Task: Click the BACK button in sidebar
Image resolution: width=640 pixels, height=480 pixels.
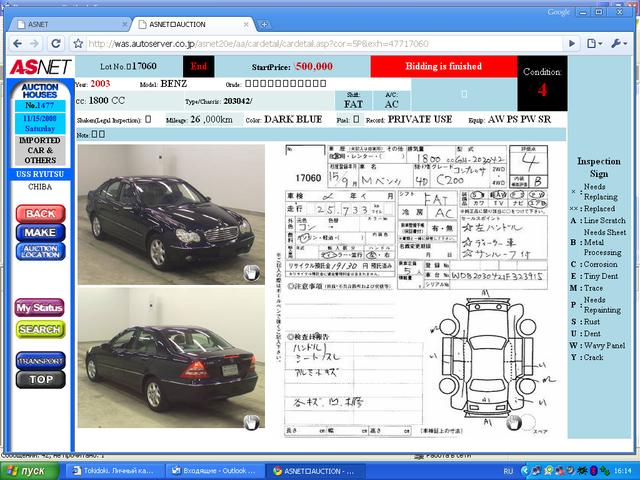Action: [40, 213]
